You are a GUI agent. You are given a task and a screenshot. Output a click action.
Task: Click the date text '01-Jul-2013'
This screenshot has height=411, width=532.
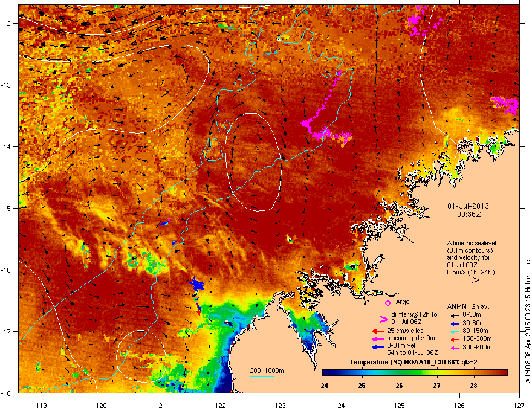(x=468, y=206)
